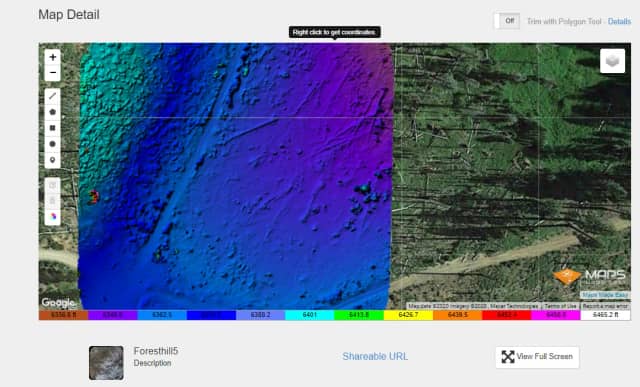This screenshot has height=387, width=640.
Task: Select the polygon draw tool
Action: point(53,112)
